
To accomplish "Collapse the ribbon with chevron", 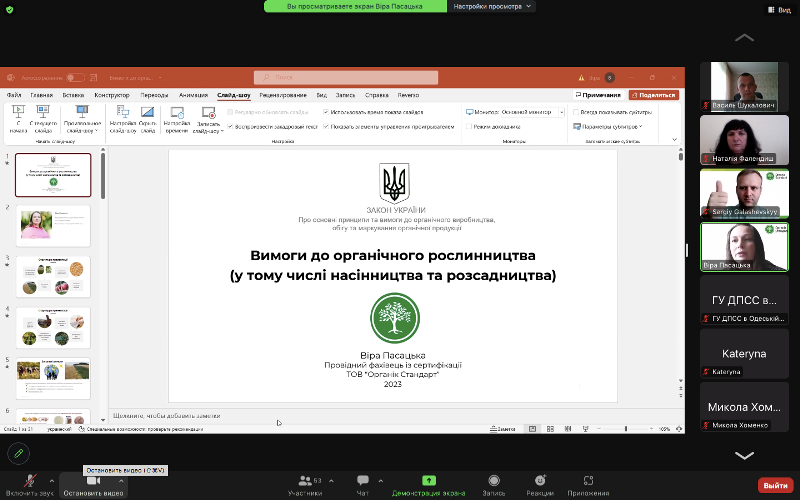I will point(674,139).
